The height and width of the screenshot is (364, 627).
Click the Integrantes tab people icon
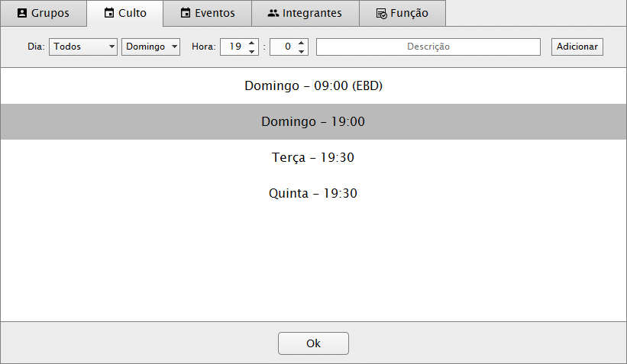click(x=273, y=13)
